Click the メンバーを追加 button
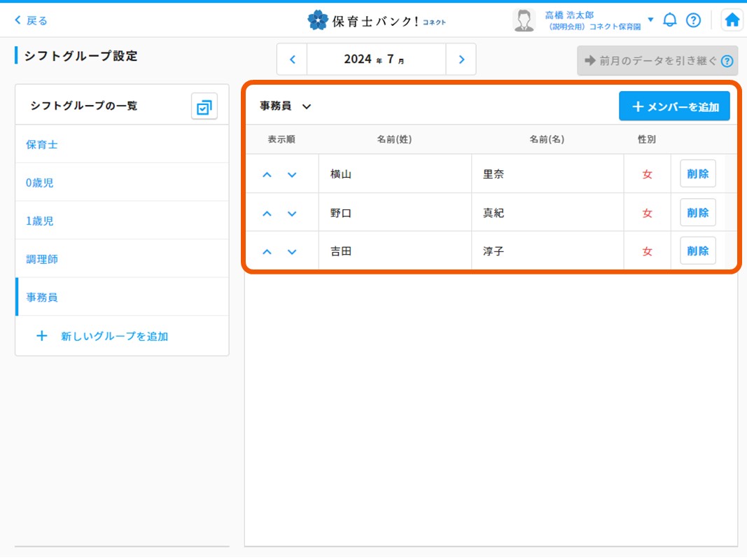 (x=674, y=106)
